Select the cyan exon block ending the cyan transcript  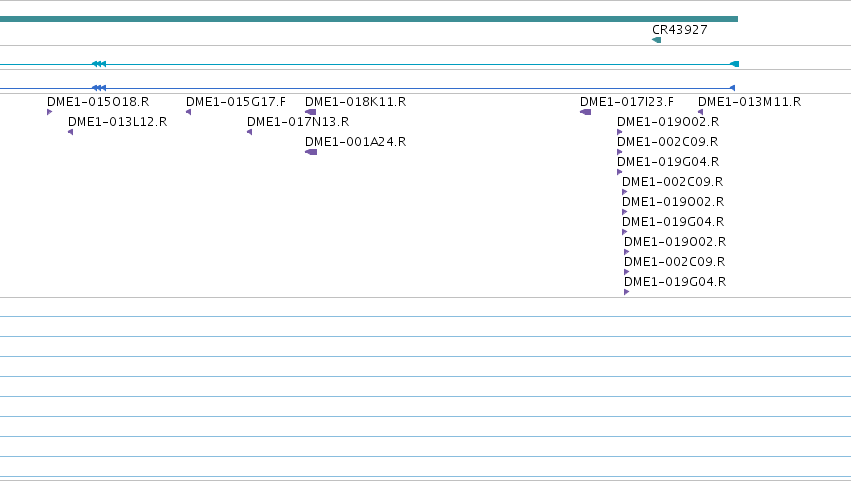click(734, 64)
